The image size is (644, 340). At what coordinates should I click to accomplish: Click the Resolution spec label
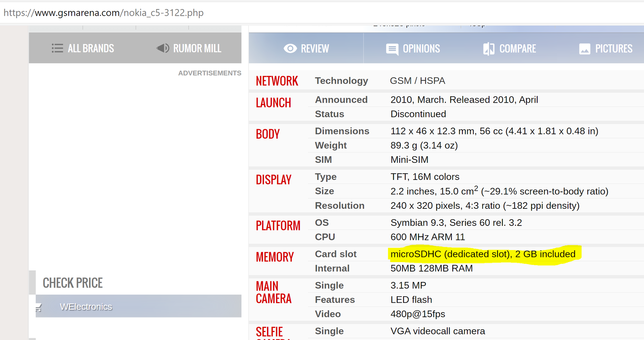[339, 205]
